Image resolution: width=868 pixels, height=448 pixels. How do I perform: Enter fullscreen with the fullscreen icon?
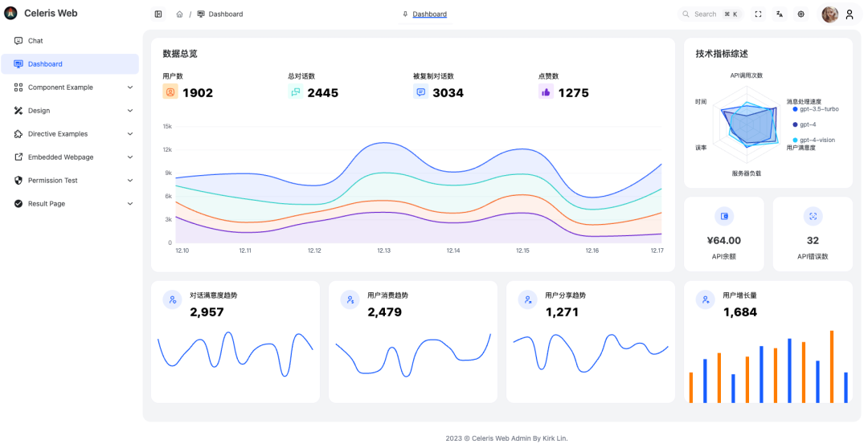tap(759, 14)
